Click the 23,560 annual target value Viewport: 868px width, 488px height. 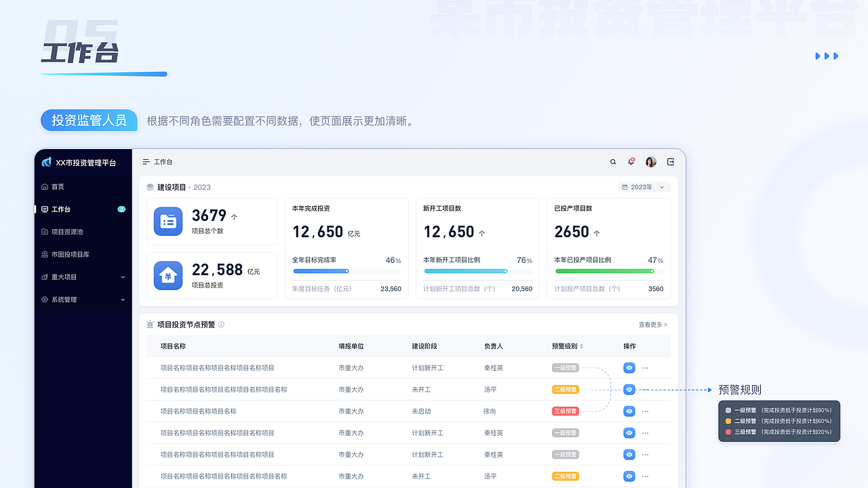pos(391,289)
